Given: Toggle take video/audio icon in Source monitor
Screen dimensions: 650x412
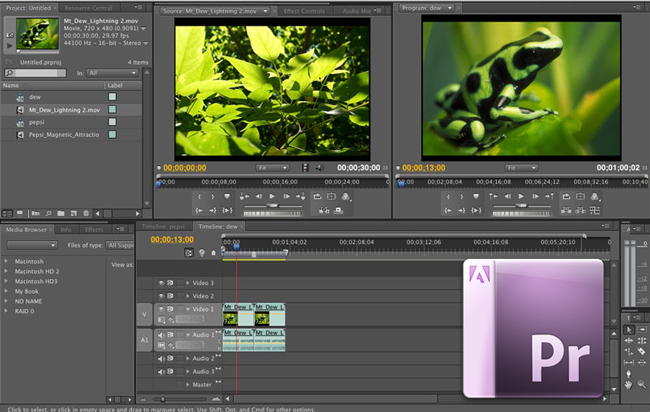Looking at the screenshot, I should click(x=305, y=168).
